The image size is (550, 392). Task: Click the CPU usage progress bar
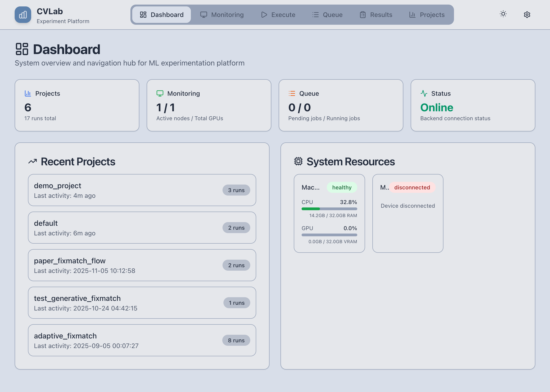[329, 209]
